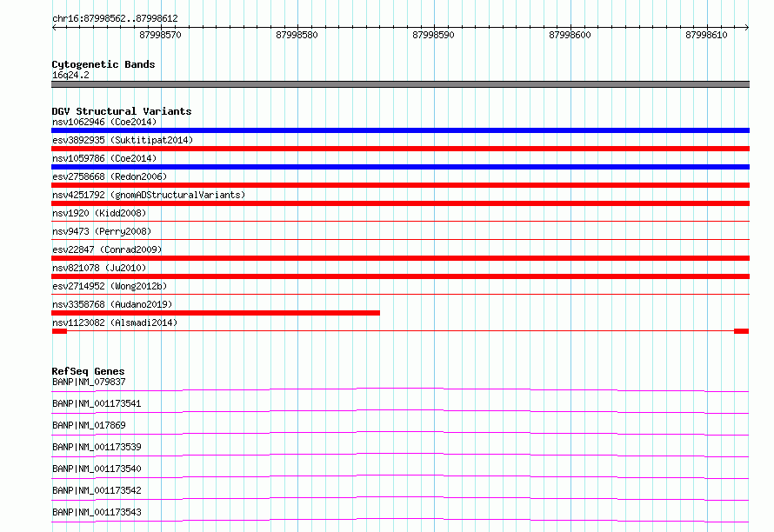Click the chr16:87998562..87998612 coordinate label
This screenshot has height=532, width=774.
click(x=115, y=18)
